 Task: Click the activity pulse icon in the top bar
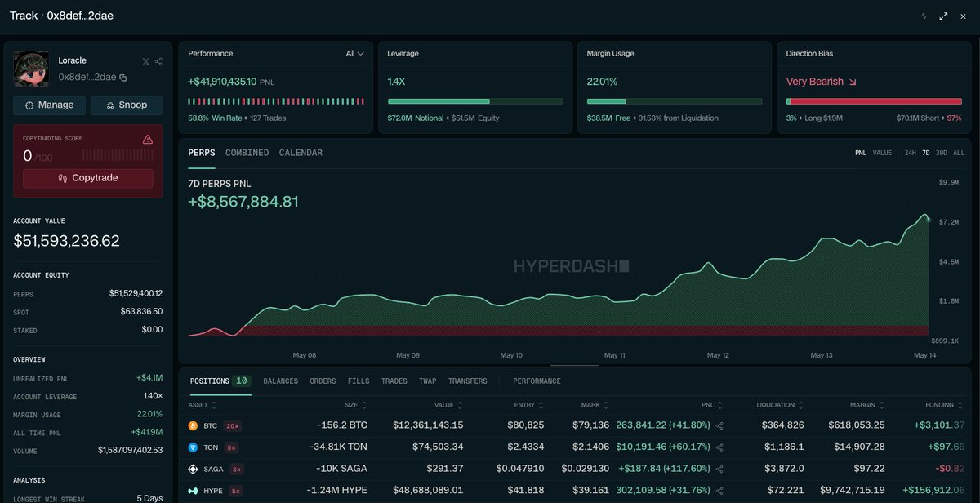tap(924, 16)
